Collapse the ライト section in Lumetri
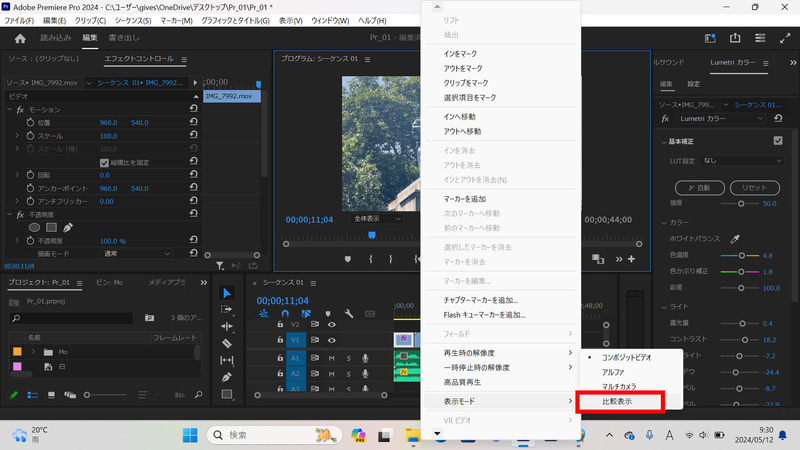 point(664,307)
